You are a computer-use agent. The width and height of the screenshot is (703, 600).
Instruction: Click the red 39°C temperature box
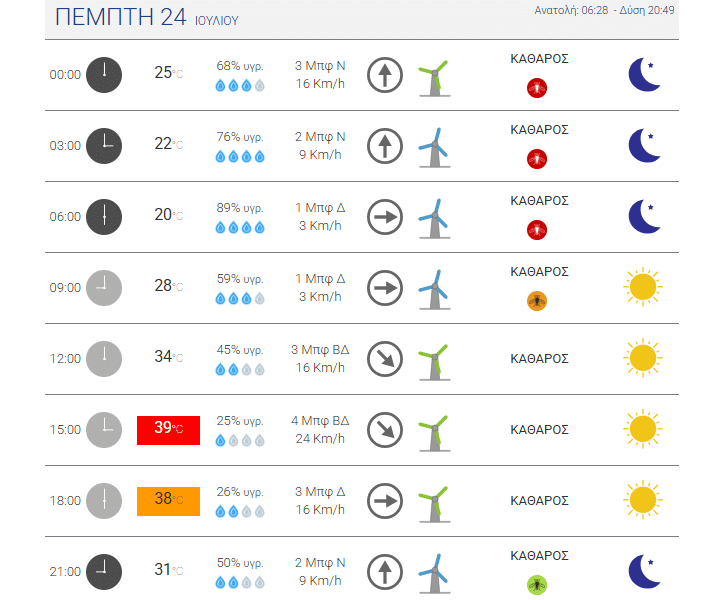[x=169, y=430]
